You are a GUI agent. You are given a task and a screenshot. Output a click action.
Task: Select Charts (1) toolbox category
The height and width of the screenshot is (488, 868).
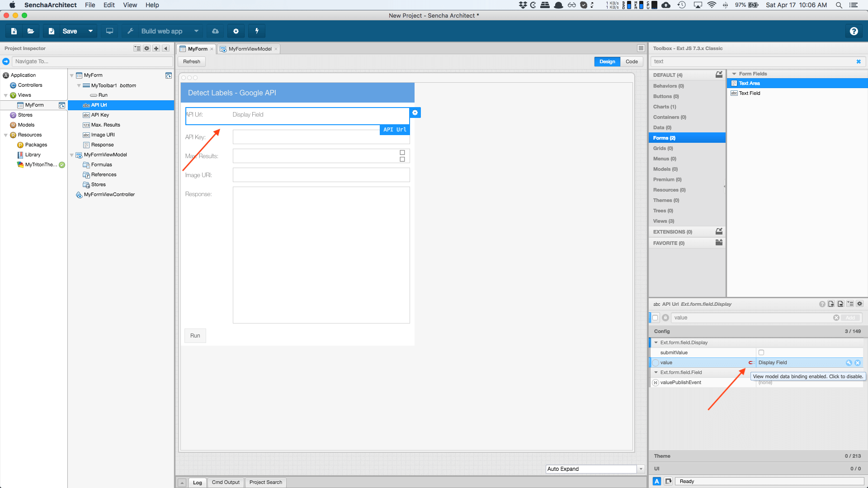point(687,107)
